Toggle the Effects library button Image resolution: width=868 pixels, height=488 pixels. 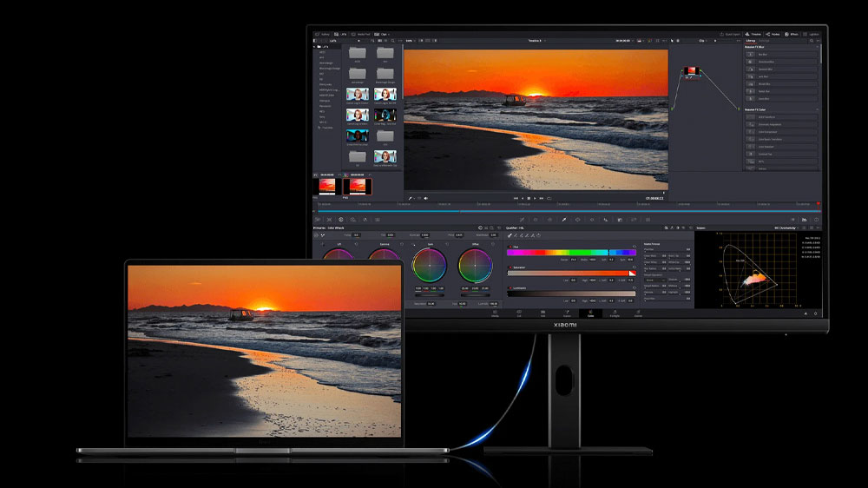click(792, 35)
